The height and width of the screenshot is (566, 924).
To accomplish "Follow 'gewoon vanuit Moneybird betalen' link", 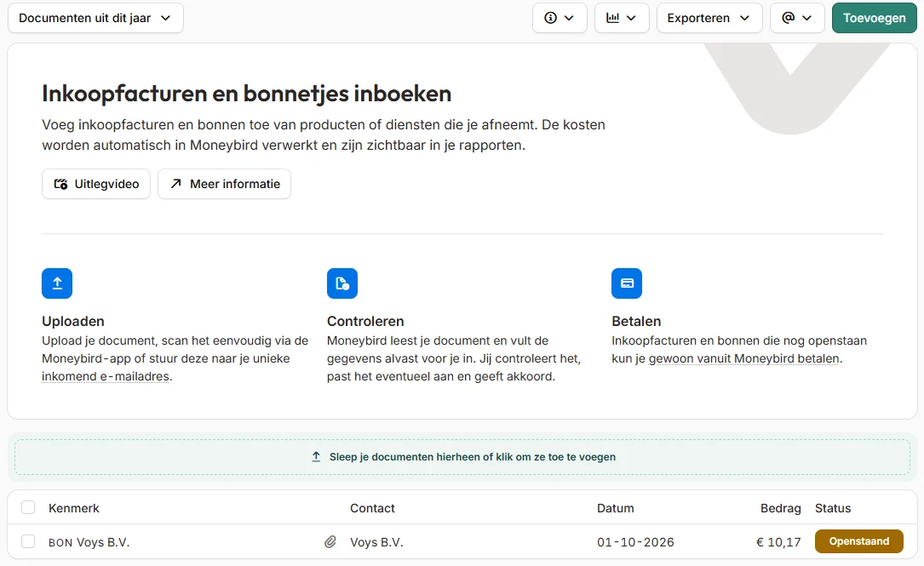I will tap(744, 358).
